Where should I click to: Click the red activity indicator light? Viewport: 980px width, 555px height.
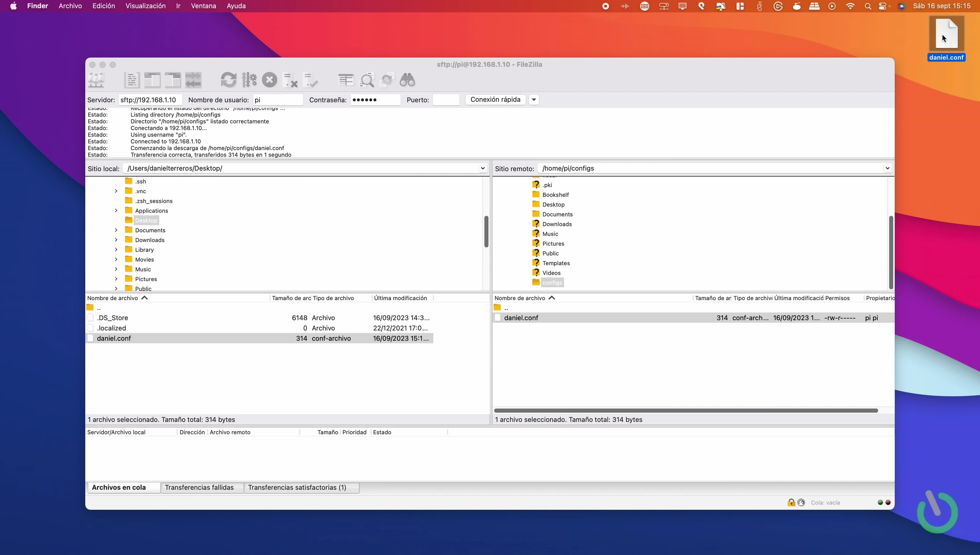[888, 502]
